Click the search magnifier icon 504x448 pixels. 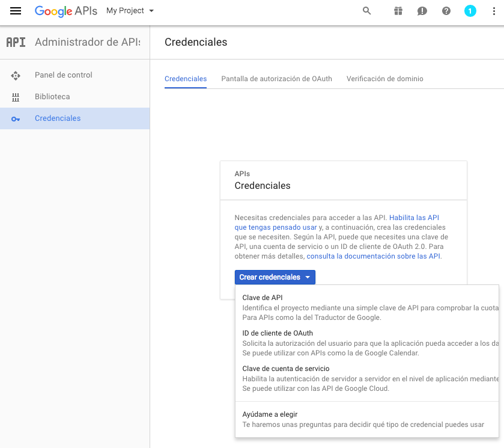click(x=367, y=11)
